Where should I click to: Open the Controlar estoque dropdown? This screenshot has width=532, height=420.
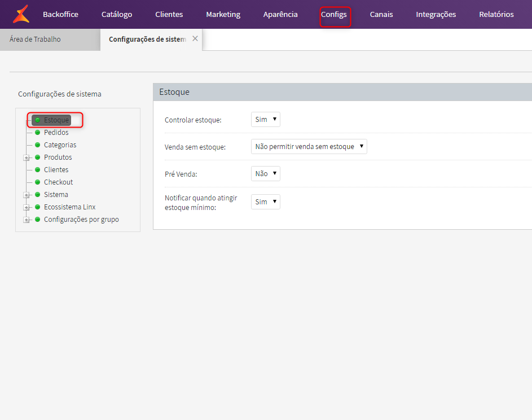[x=266, y=120]
